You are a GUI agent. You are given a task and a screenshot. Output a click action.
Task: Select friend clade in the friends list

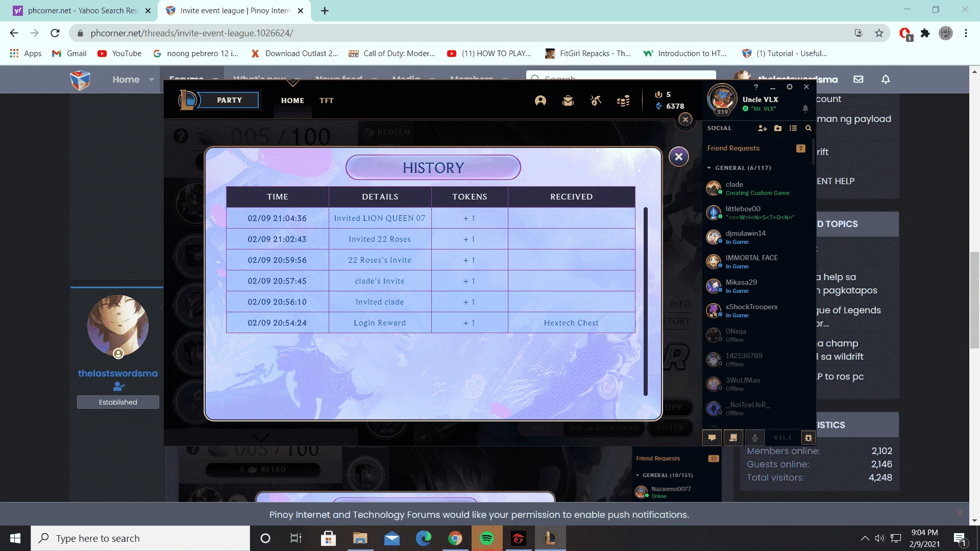pyautogui.click(x=758, y=188)
